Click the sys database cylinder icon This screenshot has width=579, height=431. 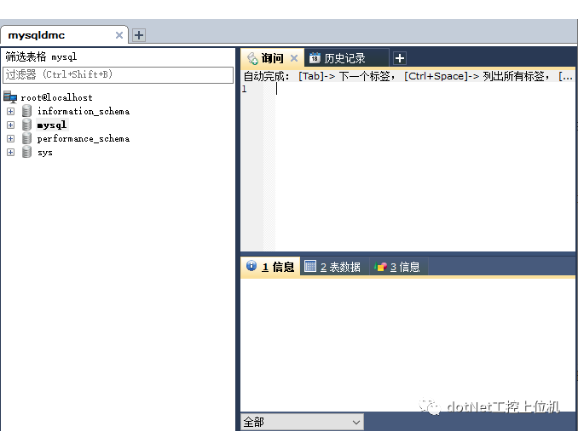click(x=27, y=152)
